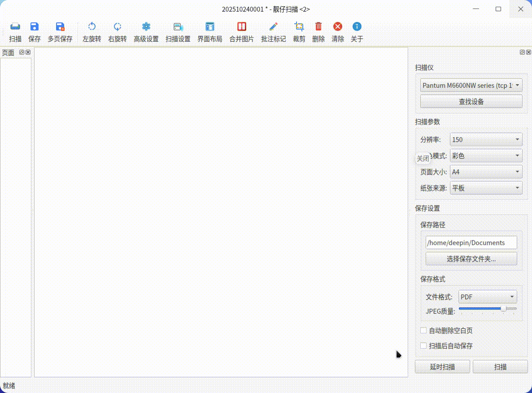Screen dimensions: 532x393
Task: Click the 就绪 status bar text
Action: point(9,385)
